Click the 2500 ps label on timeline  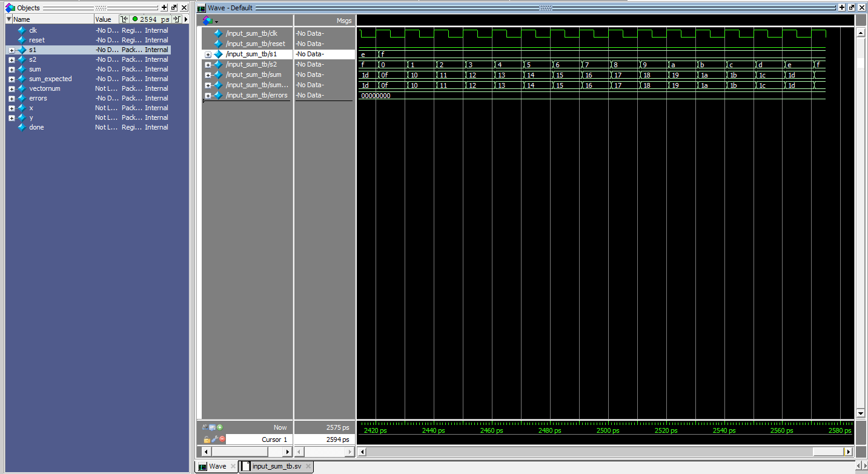[x=608, y=430]
